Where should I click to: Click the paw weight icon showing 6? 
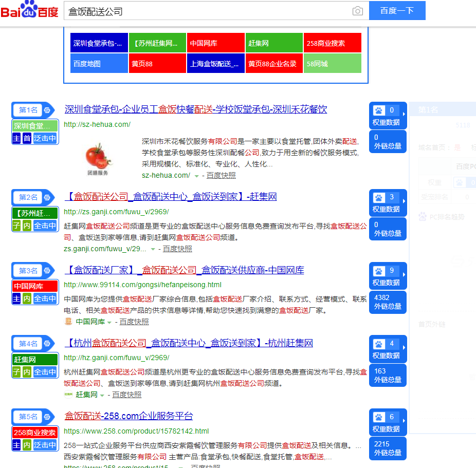379,417
